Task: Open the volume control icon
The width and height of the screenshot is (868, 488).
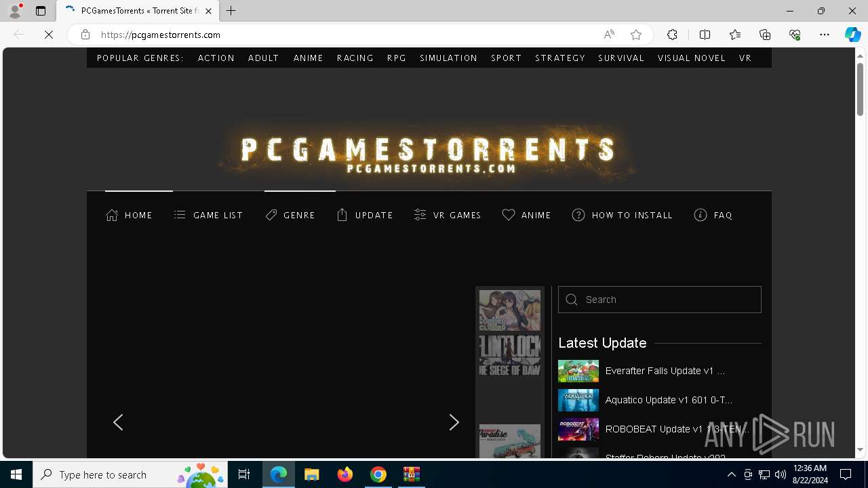Action: pyautogui.click(x=780, y=474)
